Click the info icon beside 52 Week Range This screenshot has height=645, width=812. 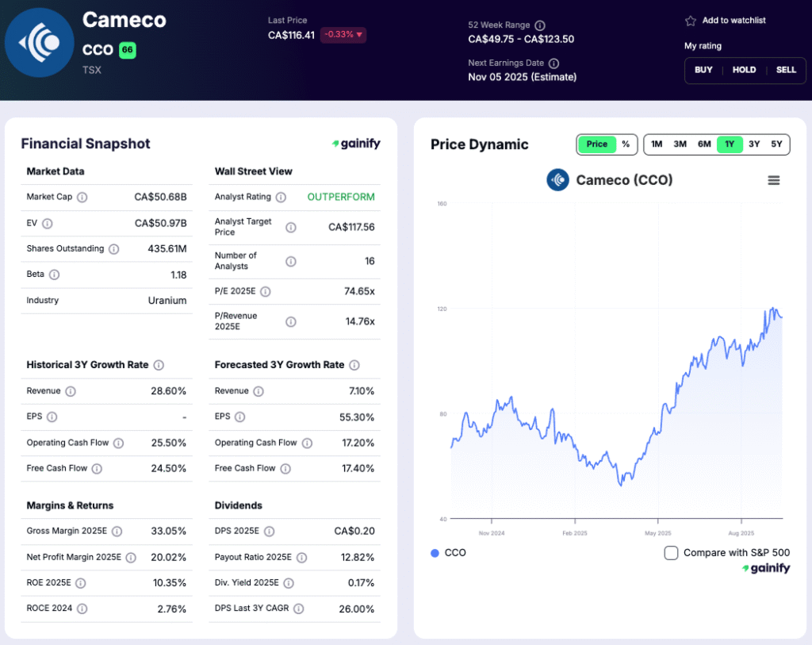(540, 25)
